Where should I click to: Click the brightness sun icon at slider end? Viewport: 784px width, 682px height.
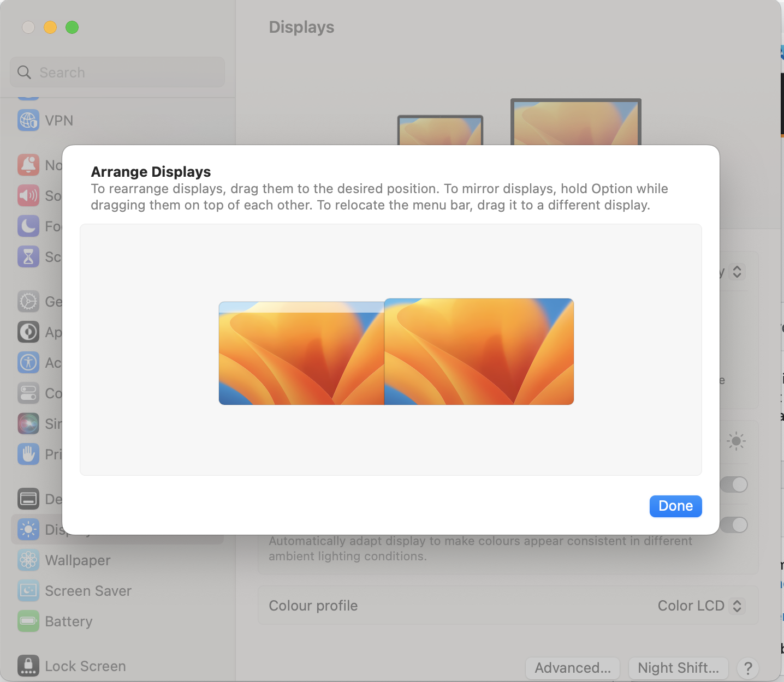(736, 441)
